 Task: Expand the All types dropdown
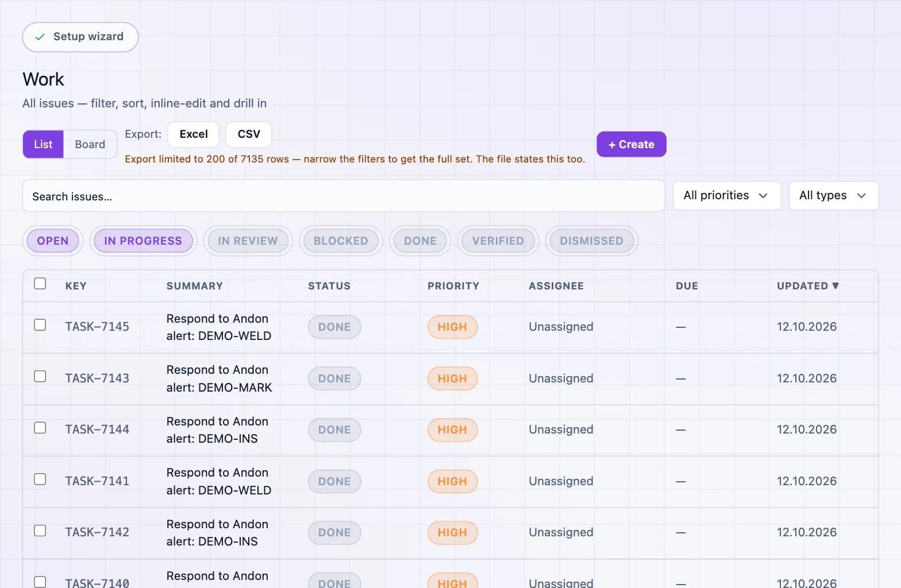(834, 195)
